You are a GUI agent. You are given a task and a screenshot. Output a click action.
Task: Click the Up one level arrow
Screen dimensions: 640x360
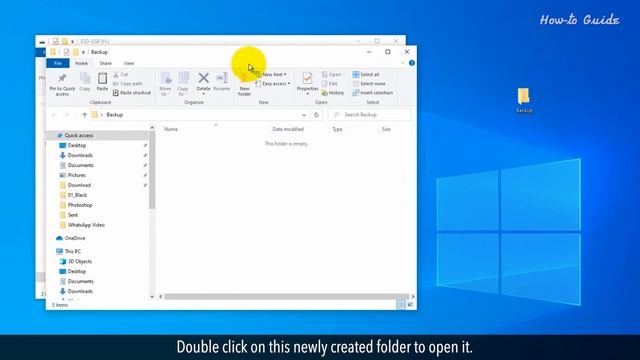tap(84, 115)
